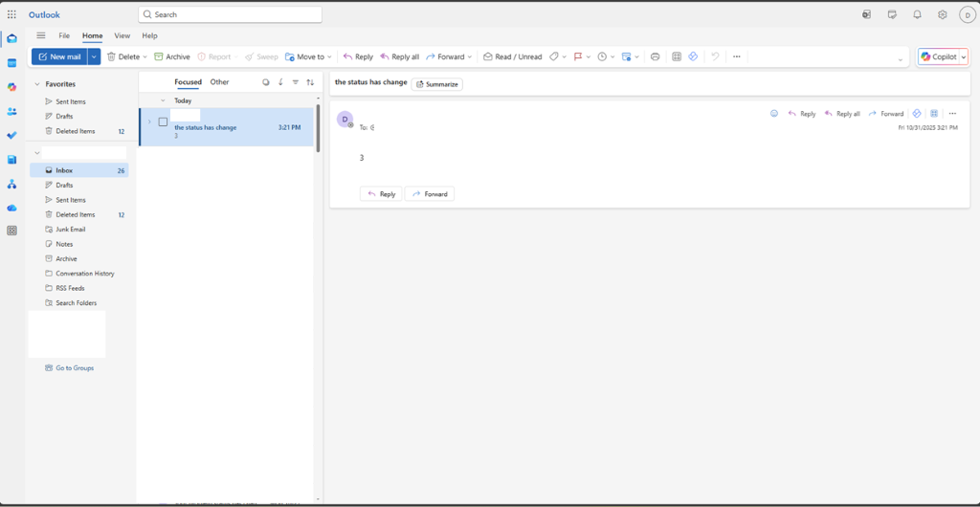
Task: Click the Copilot button
Action: (x=939, y=56)
